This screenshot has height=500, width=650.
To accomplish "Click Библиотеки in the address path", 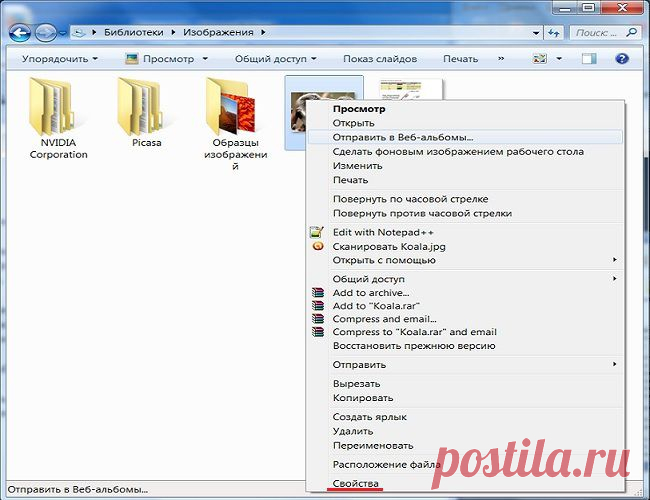I will pos(133,32).
